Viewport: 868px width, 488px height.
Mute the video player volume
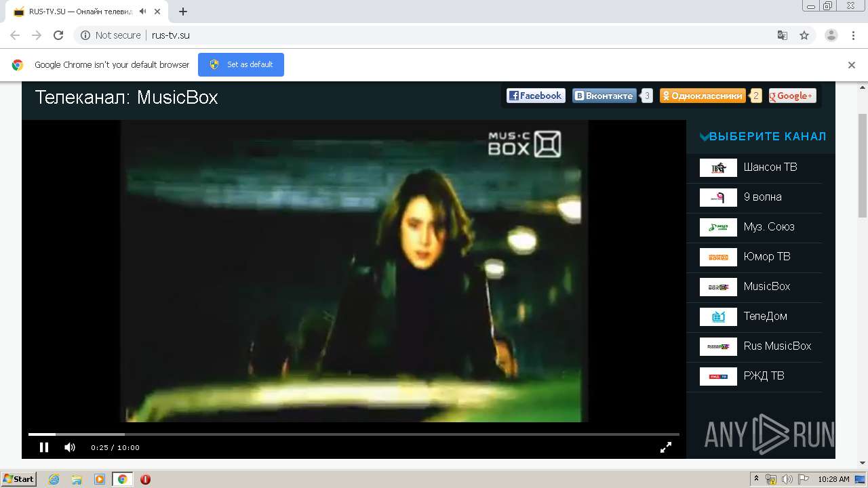[70, 447]
